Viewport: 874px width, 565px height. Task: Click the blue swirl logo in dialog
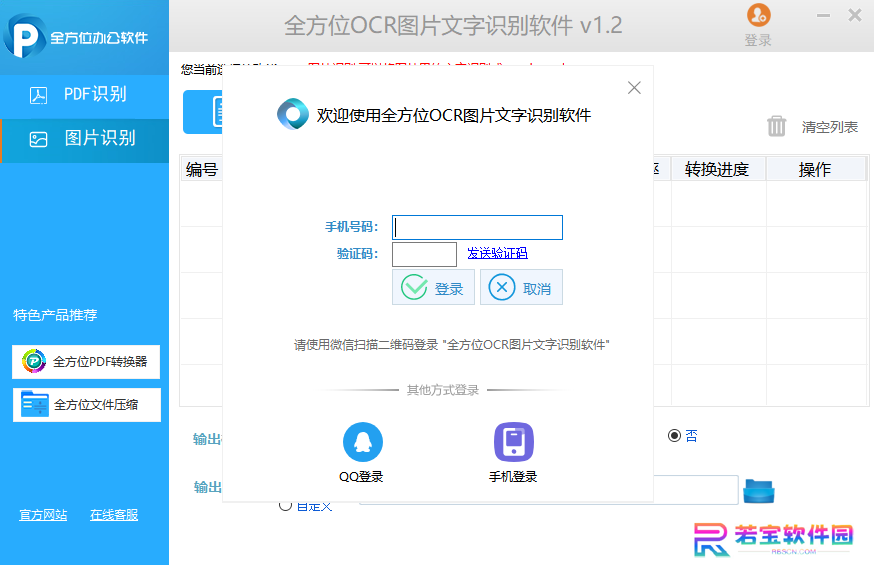(x=293, y=114)
